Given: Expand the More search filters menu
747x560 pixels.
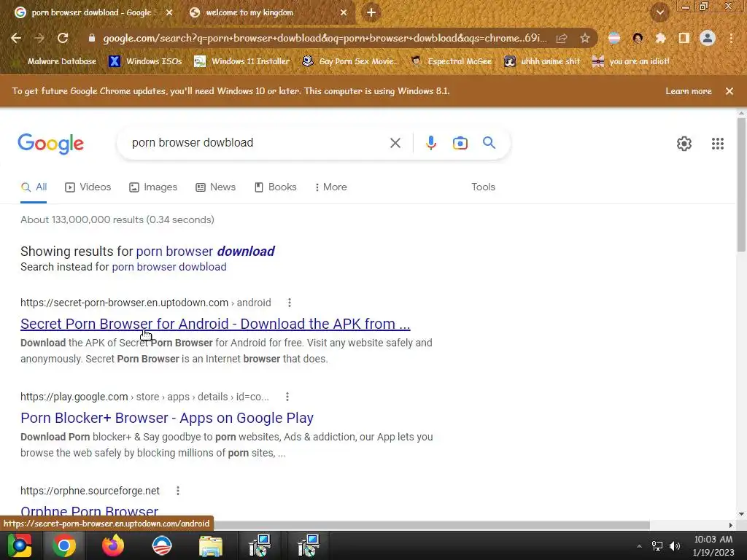Looking at the screenshot, I should click(330, 187).
